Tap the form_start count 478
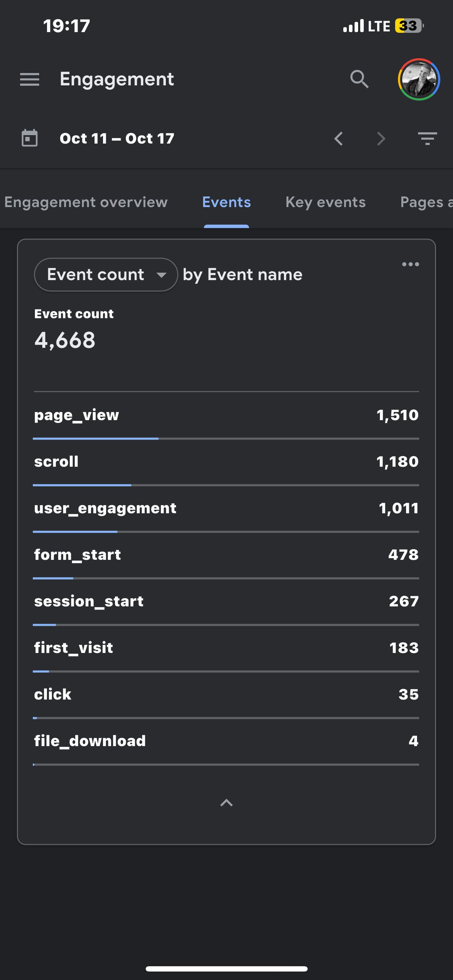This screenshot has height=980, width=453. [x=403, y=555]
